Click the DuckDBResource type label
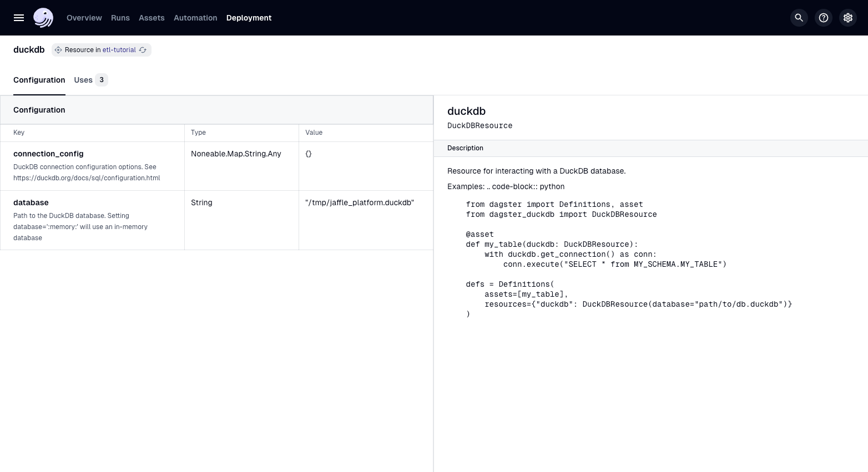The height and width of the screenshot is (472, 868). [x=480, y=126]
